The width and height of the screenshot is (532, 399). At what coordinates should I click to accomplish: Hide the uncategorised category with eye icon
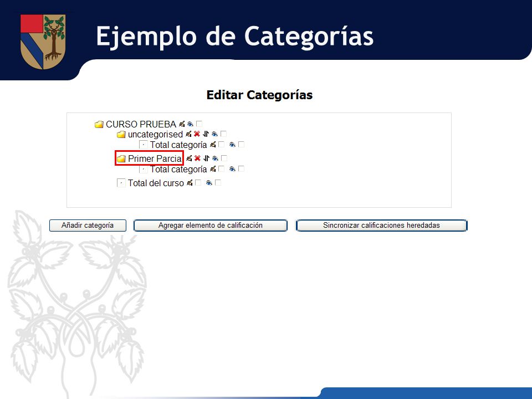tap(214, 134)
